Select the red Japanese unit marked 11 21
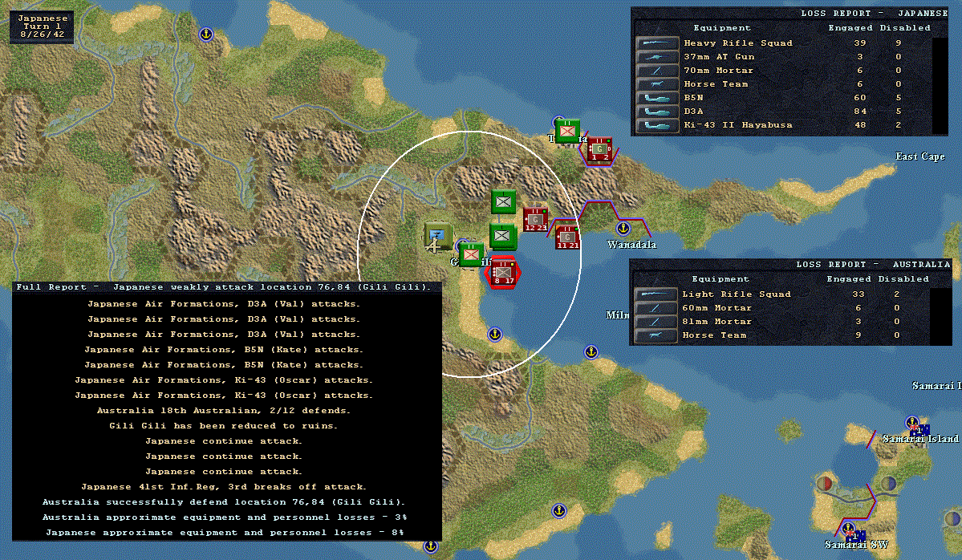The image size is (962, 560). (567, 237)
